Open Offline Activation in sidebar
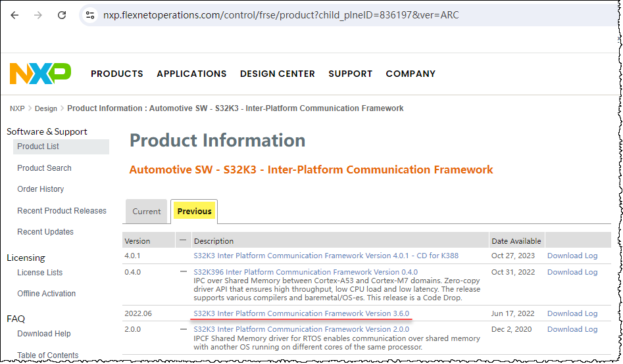This screenshot has height=364, width=623. pos(46,293)
